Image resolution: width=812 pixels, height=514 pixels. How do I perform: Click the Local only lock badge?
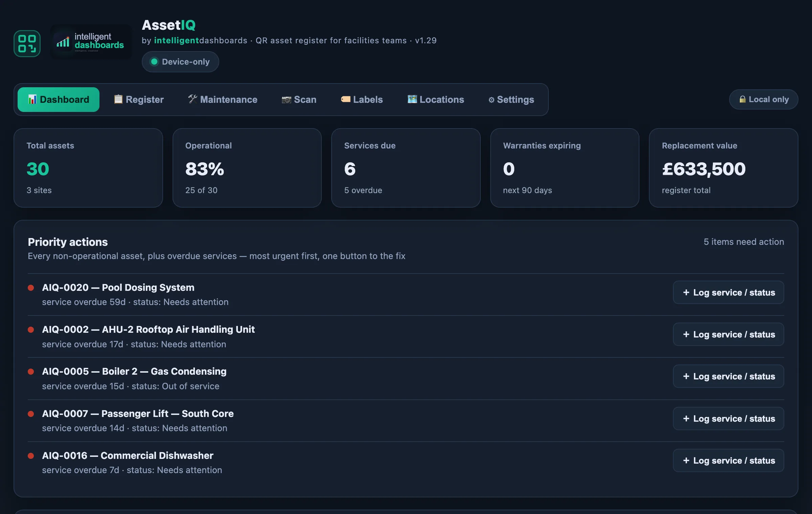pyautogui.click(x=764, y=99)
